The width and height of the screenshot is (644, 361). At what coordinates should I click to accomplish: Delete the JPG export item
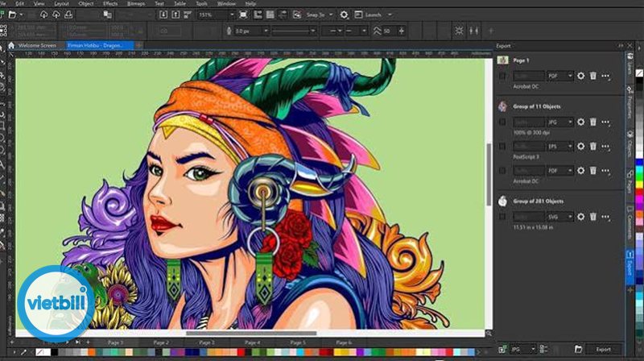tap(593, 122)
